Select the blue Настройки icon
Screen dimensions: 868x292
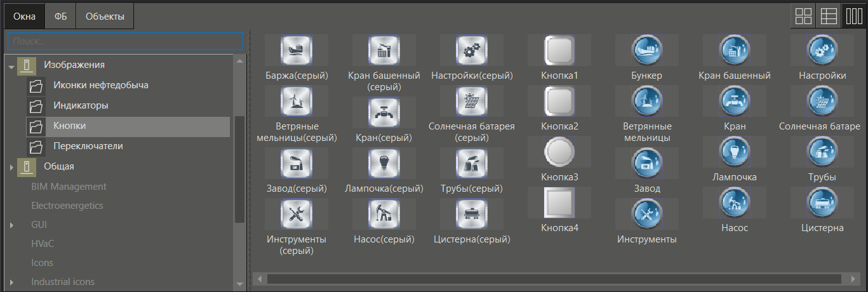point(822,50)
